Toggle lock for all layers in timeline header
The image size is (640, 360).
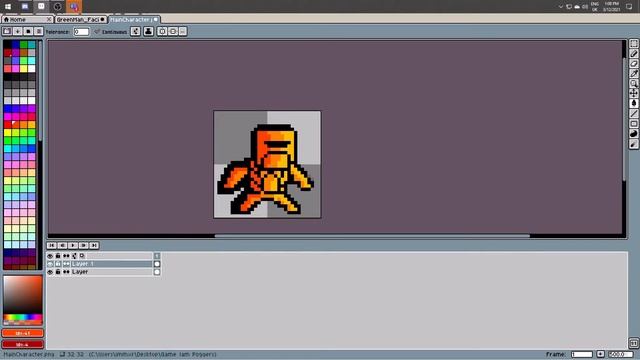click(x=58, y=256)
